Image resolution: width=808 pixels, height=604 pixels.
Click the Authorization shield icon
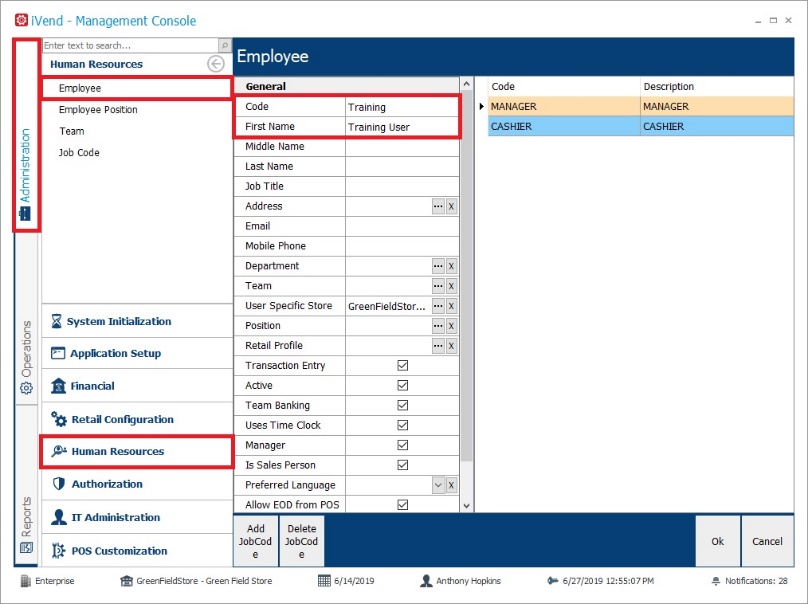(x=59, y=483)
